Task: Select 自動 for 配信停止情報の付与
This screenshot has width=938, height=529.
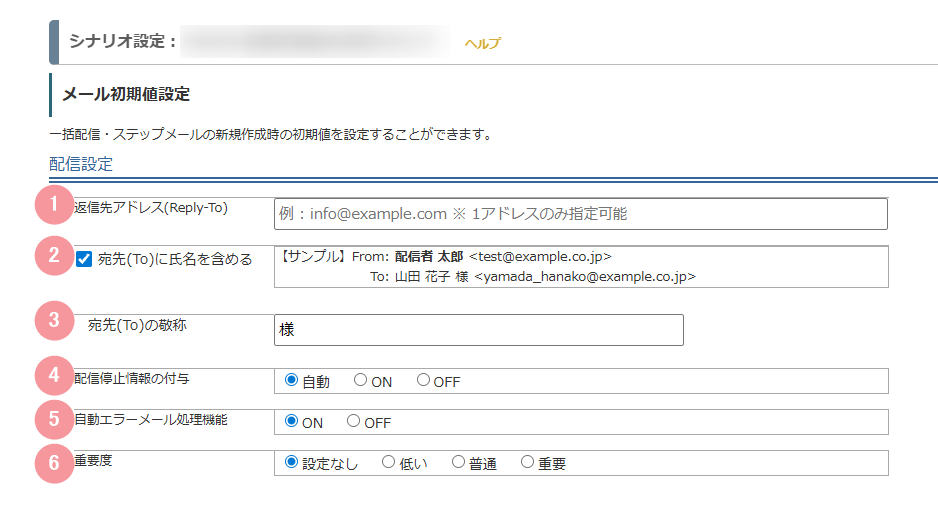Action: (292, 380)
